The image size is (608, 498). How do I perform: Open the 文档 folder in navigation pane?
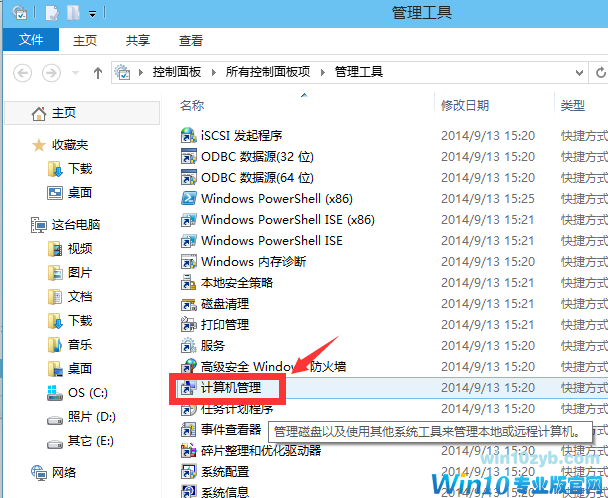pyautogui.click(x=80, y=297)
